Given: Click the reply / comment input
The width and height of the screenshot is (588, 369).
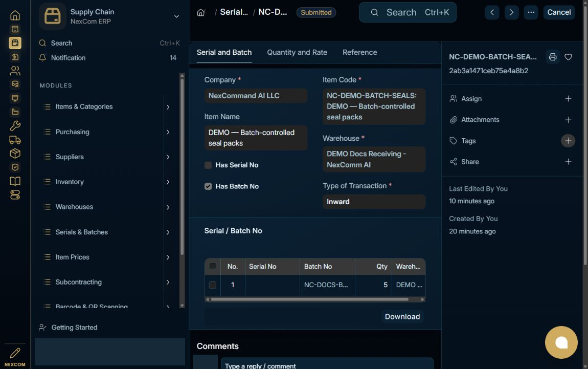Looking at the screenshot, I should point(327,365).
